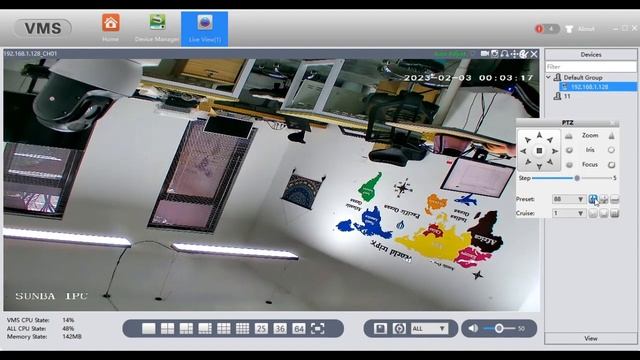This screenshot has height=360, width=640.
Task: Collapse the Default Group tree node
Action: point(549,77)
